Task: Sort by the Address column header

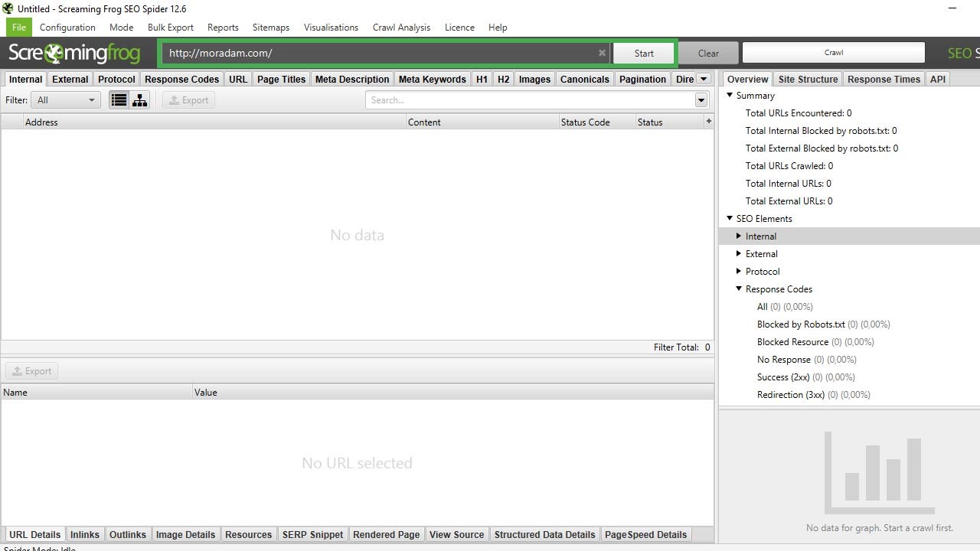Action: coord(214,122)
